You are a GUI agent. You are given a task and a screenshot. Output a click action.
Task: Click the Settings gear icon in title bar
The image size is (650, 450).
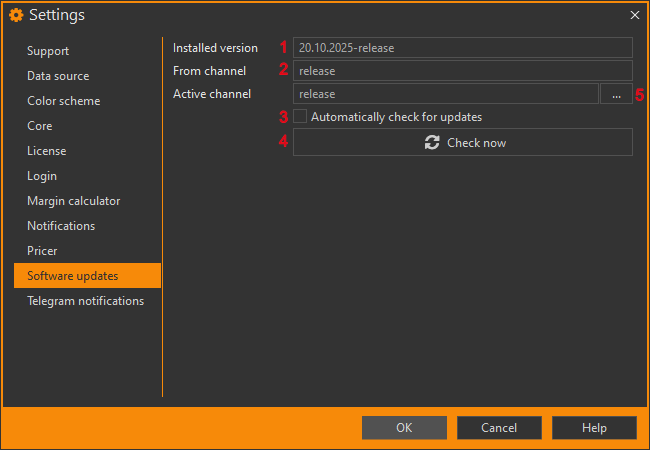pyautogui.click(x=16, y=15)
